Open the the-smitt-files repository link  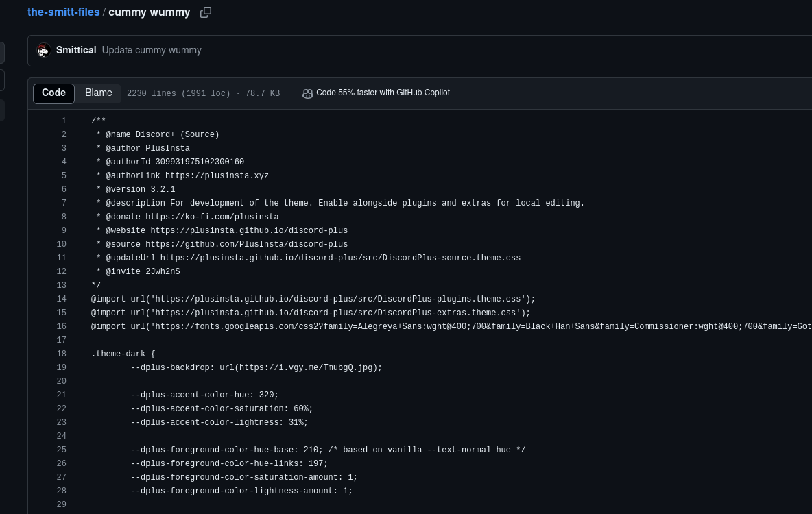(x=63, y=12)
